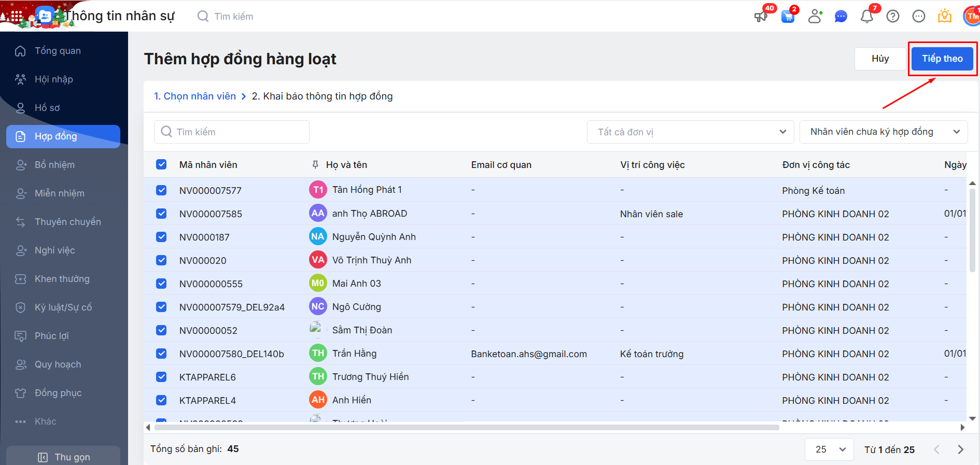Click the horizontal table scrollbar
Viewport: 980px width, 465px height.
tap(467, 428)
